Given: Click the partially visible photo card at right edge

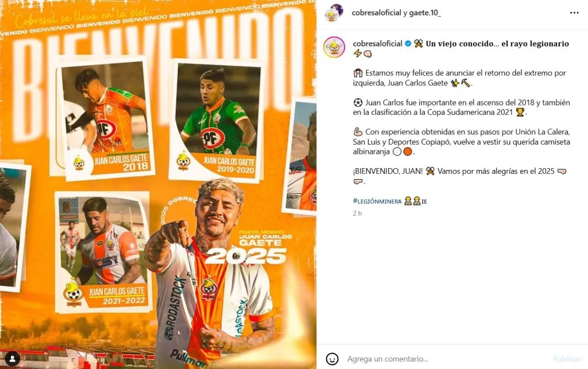Looking at the screenshot, I should pyautogui.click(x=301, y=157).
